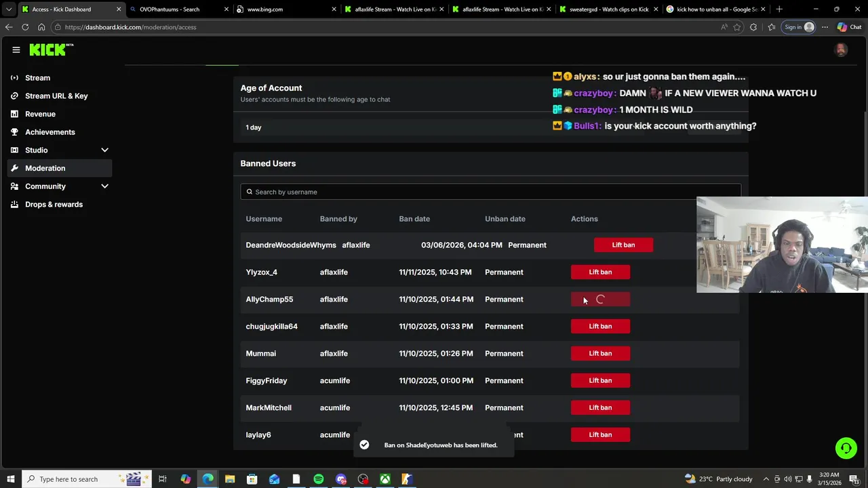This screenshot has height=488, width=868.
Task: Click the green support chat bubble
Action: coord(846,448)
